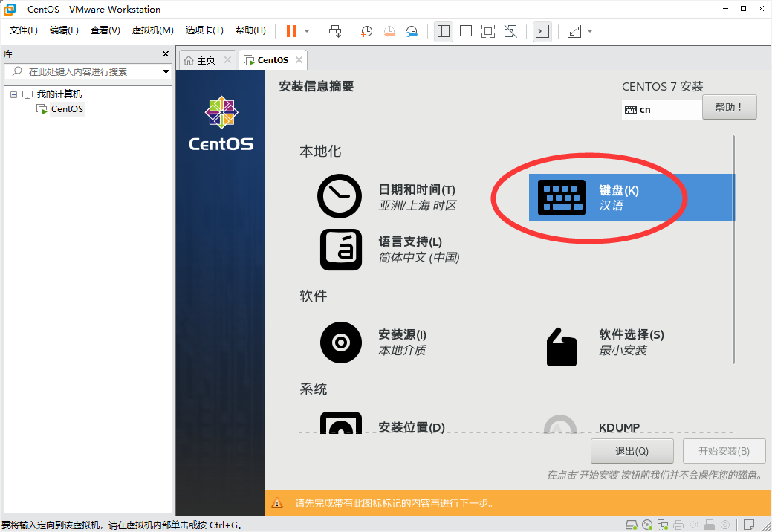
Task: Click the 本地介质 text
Action: (402, 351)
